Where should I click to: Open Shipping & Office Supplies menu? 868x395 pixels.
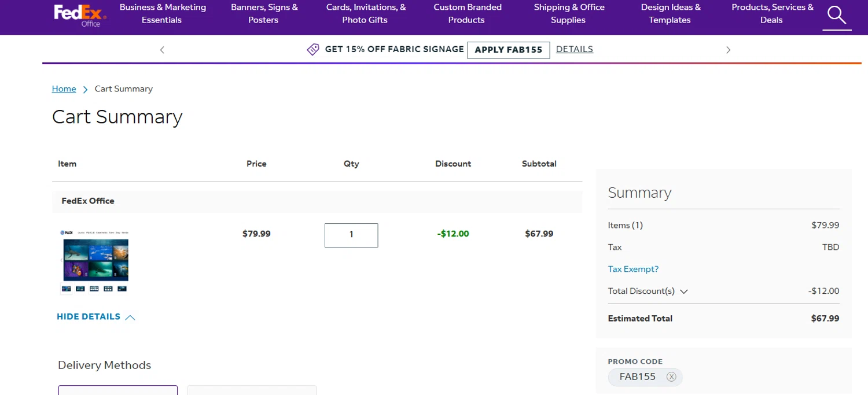(x=569, y=14)
